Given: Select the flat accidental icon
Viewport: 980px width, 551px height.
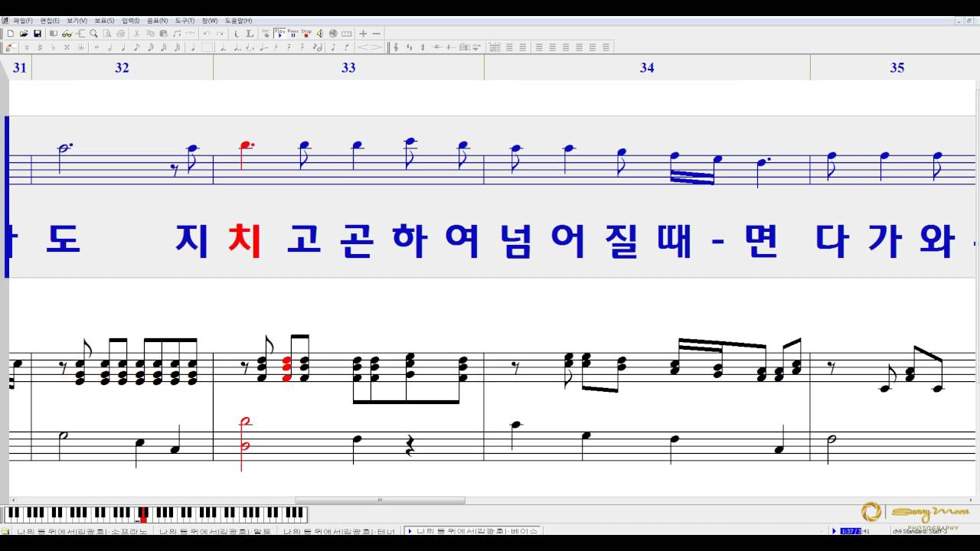Looking at the screenshot, I should coord(54,47).
